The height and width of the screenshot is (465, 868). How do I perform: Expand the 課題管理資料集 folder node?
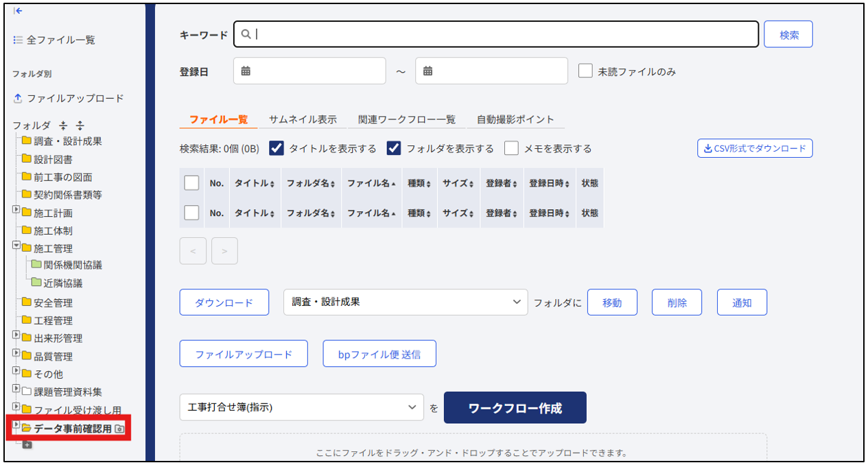tap(16, 389)
